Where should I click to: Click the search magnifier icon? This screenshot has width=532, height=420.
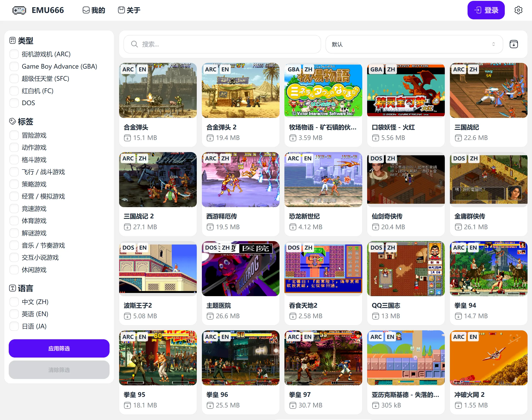134,44
